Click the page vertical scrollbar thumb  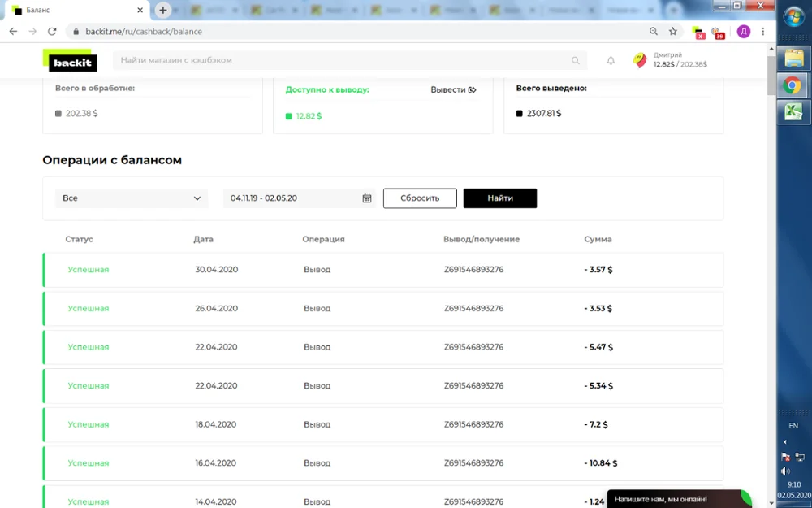coord(771,76)
